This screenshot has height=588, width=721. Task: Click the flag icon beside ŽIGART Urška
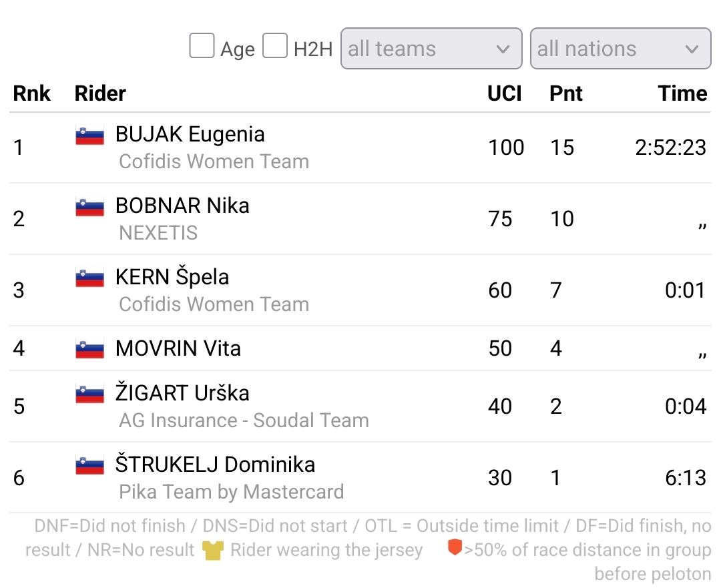click(x=89, y=394)
